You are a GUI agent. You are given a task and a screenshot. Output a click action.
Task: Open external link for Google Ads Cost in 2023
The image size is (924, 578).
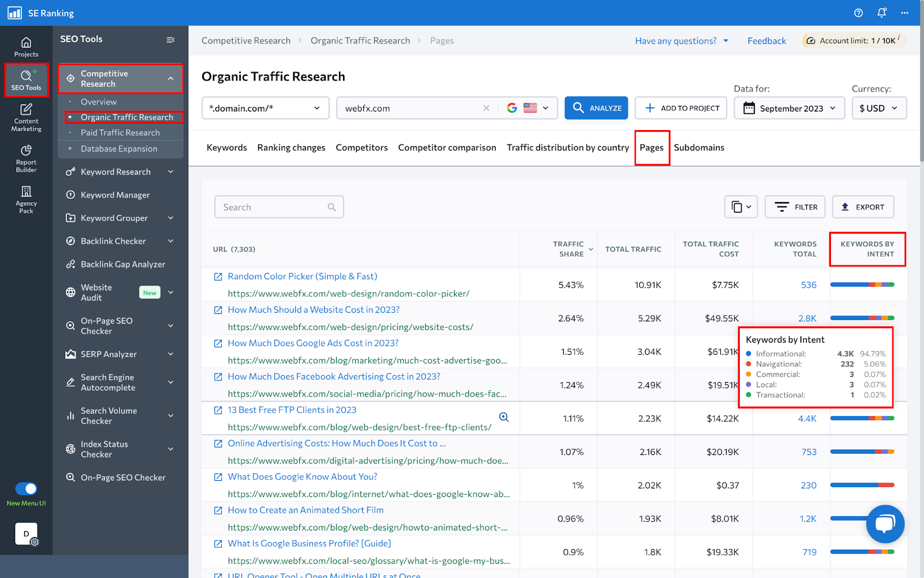click(218, 343)
